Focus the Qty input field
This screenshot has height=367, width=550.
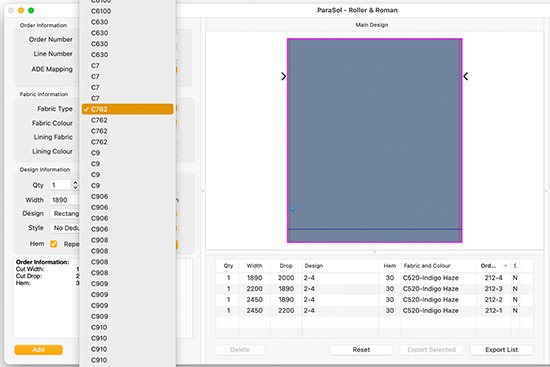click(61, 185)
